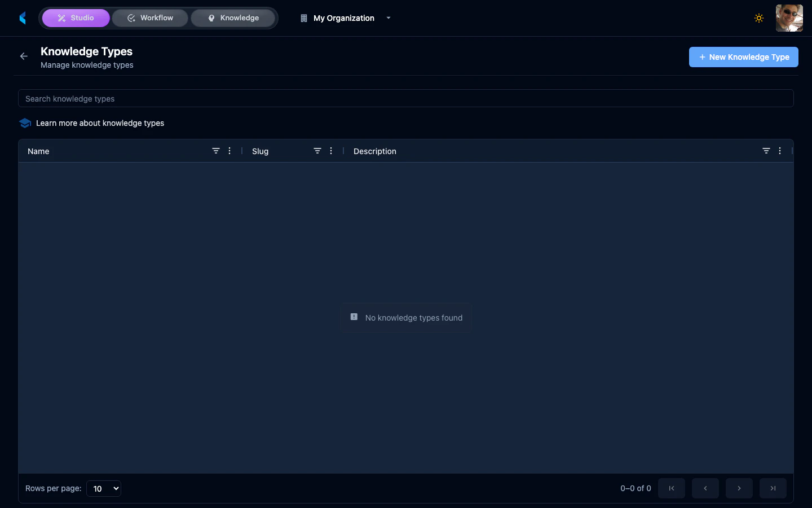Jump to the first page of results
Viewport: 812px width, 508px height.
click(x=671, y=488)
